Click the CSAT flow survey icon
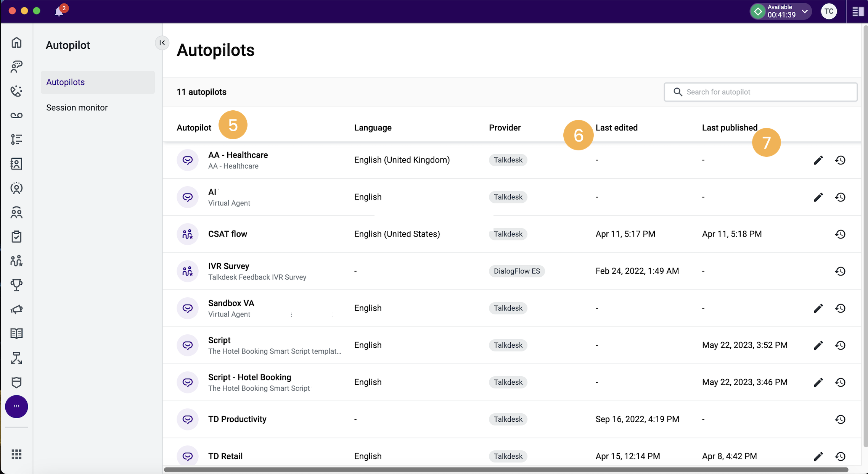This screenshot has height=474, width=868. [187, 234]
